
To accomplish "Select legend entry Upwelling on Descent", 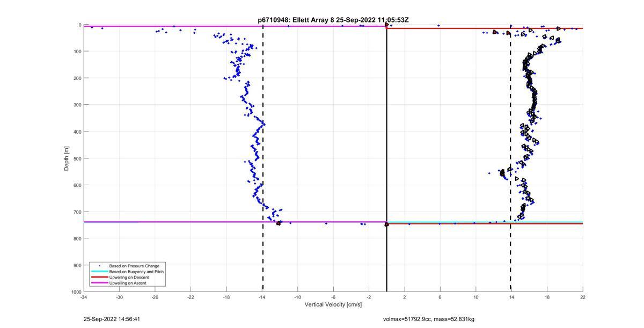I will pos(129,277).
